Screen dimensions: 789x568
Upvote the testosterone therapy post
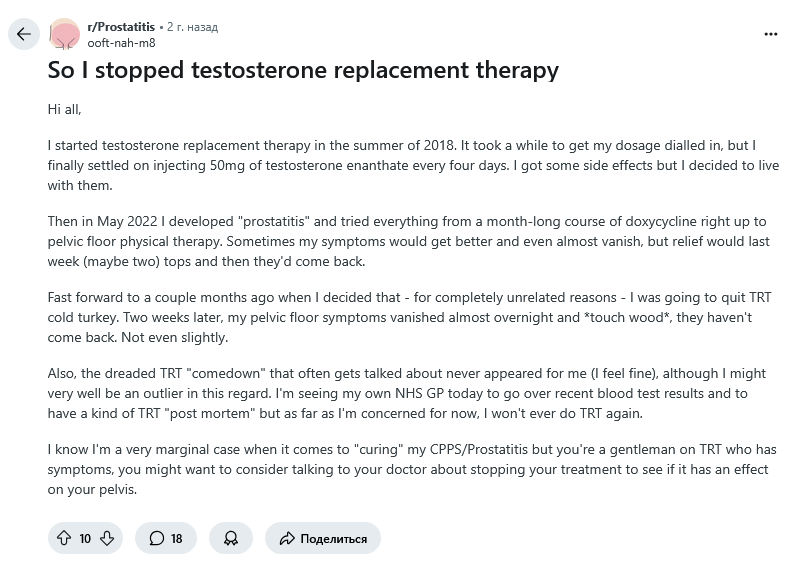[x=64, y=538]
